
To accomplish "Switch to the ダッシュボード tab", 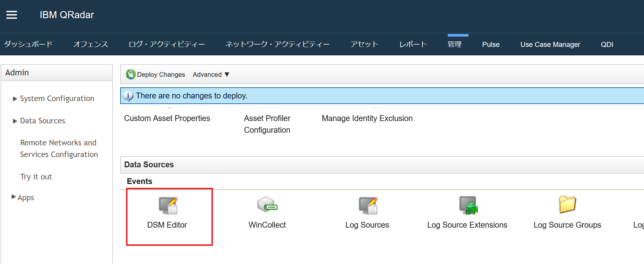I will pos(28,44).
